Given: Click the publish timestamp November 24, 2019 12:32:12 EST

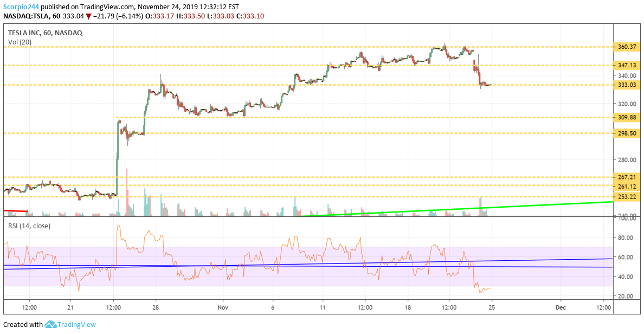Looking at the screenshot, I should [x=188, y=7].
